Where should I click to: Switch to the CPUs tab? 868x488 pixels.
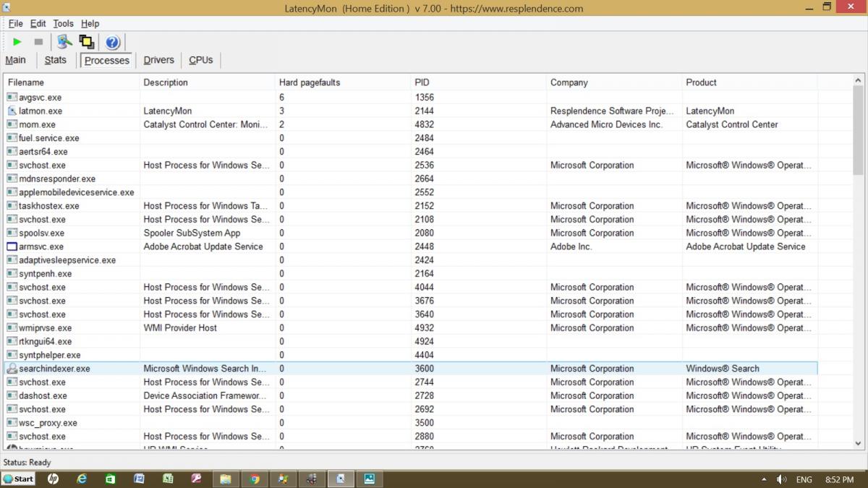pos(201,60)
